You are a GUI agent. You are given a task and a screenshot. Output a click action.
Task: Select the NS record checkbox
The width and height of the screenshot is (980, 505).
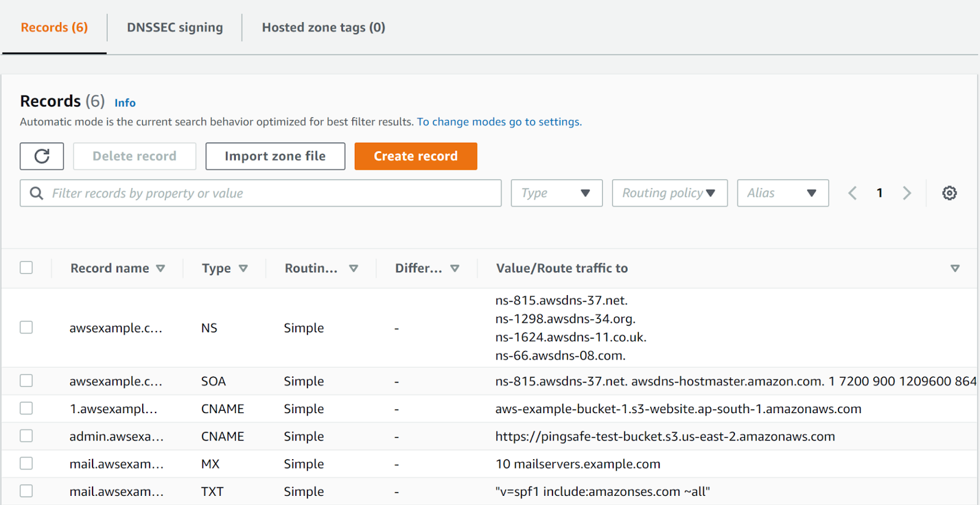tap(26, 327)
